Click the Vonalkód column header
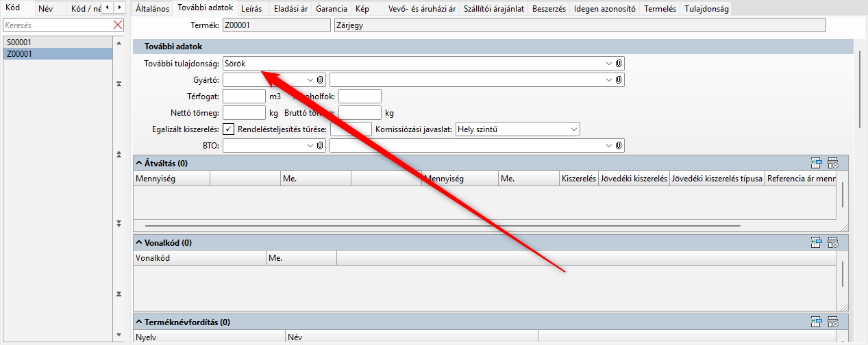Image resolution: width=868 pixels, height=345 pixels. point(199,258)
